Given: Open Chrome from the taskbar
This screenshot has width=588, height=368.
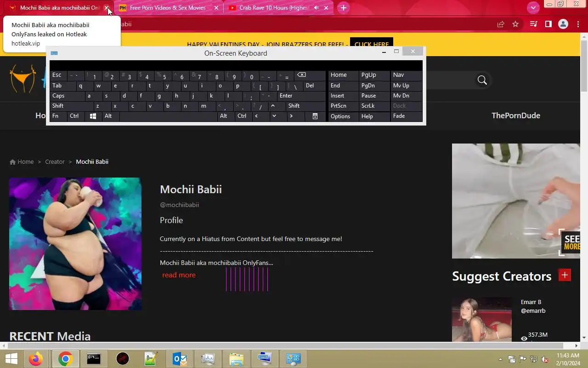Looking at the screenshot, I should pos(65,359).
